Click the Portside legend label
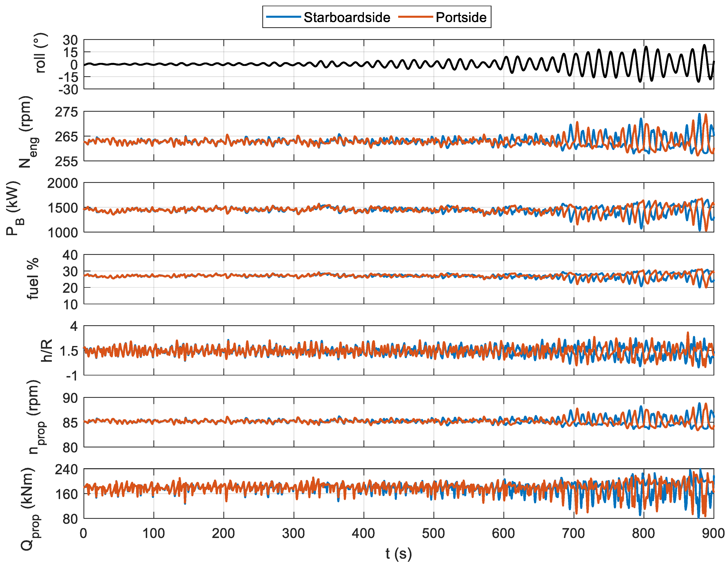Image resolution: width=728 pixels, height=566 pixels. click(x=461, y=17)
